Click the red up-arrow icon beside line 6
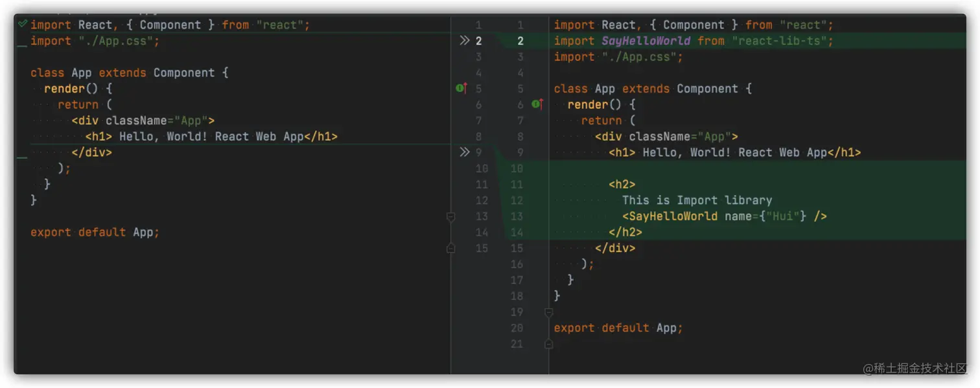 [541, 104]
